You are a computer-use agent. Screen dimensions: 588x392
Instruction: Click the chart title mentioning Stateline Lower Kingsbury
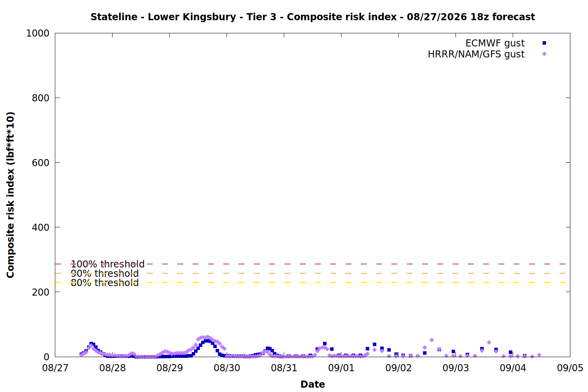coord(312,17)
